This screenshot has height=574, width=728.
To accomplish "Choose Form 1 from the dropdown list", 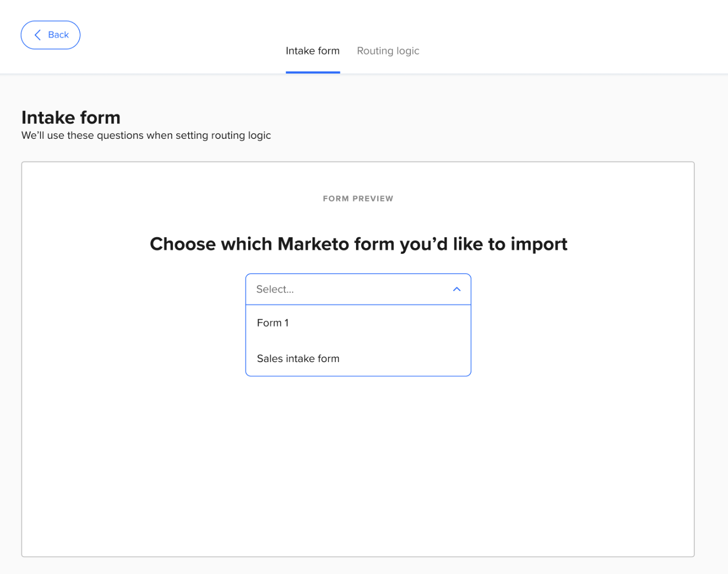I will coord(273,323).
